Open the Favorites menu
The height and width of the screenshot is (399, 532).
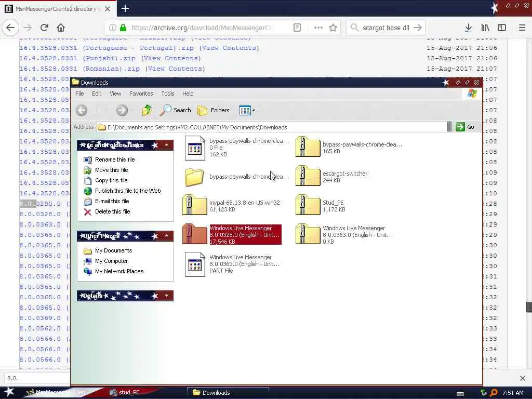[x=141, y=94]
